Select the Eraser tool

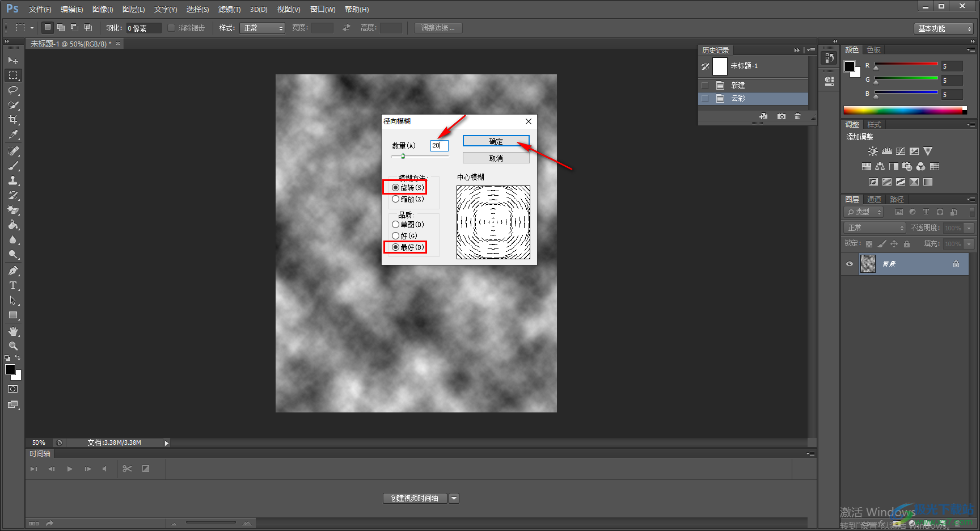[x=13, y=210]
